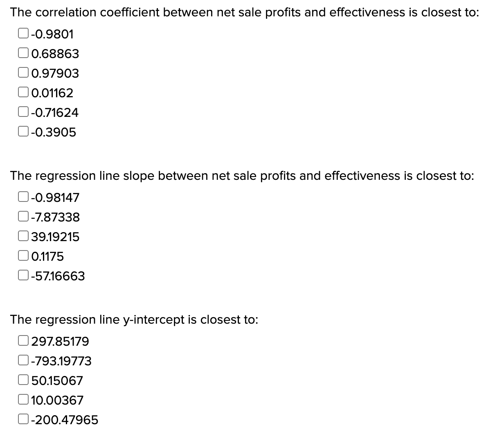Toggle the first checkbox under correlation question

[x=22, y=33]
